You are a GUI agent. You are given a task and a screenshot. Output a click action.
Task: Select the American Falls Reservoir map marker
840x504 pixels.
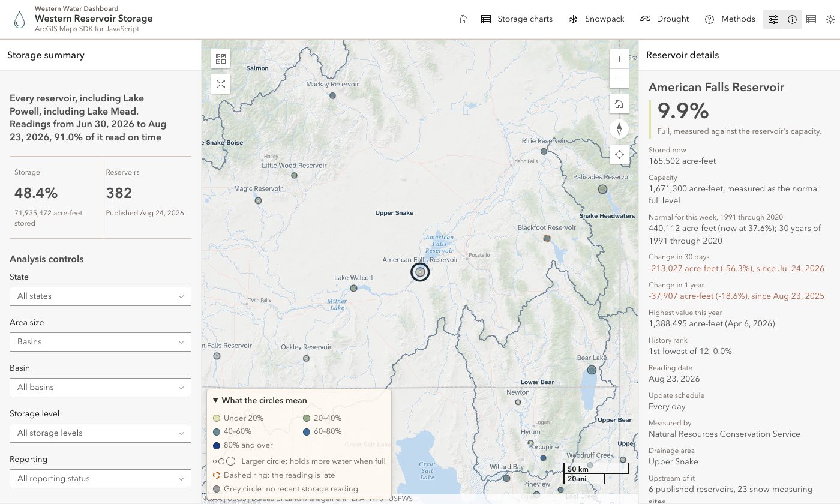(420, 272)
